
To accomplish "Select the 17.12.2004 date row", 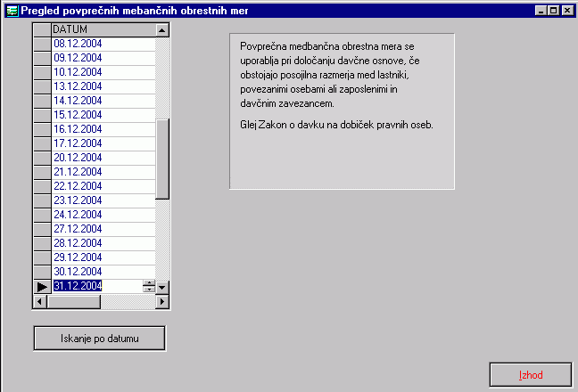I will [x=103, y=143].
